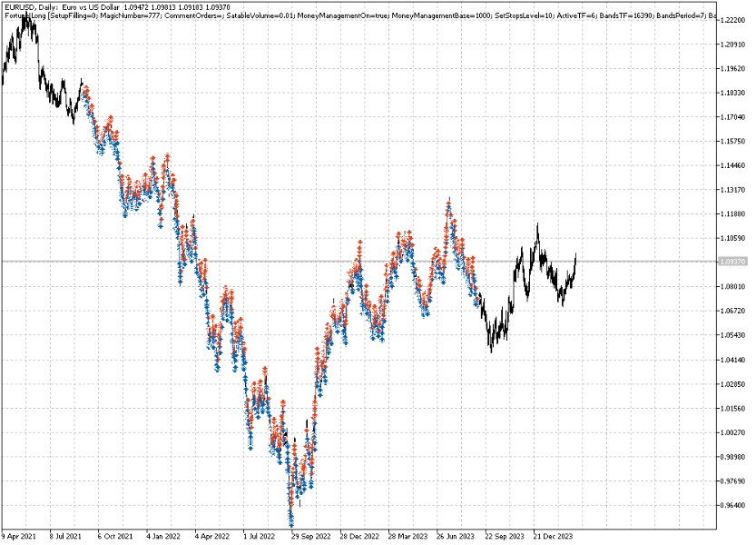Click the 28 Mar 2023 date label

pyautogui.click(x=408, y=536)
